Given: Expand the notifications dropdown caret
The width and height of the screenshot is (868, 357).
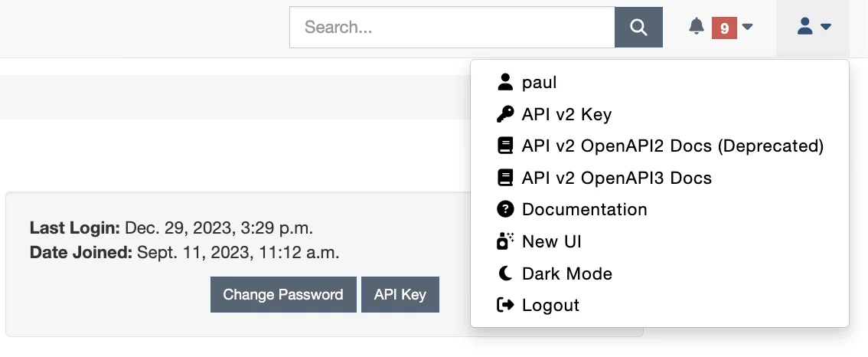Looking at the screenshot, I should (748, 28).
